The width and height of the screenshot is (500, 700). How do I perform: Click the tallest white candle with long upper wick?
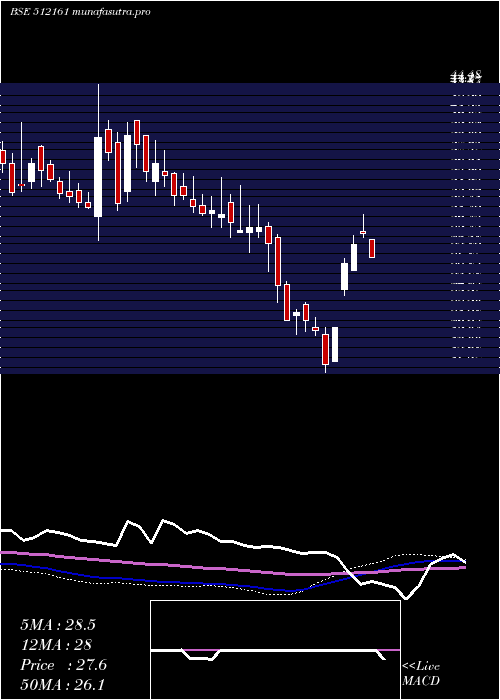pyautogui.click(x=98, y=162)
